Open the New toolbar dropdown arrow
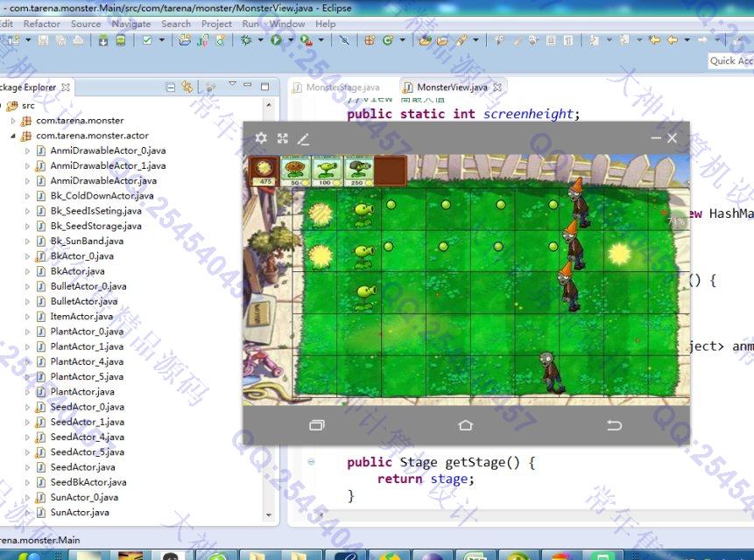Screen dimensions: 754x560 [27, 40]
